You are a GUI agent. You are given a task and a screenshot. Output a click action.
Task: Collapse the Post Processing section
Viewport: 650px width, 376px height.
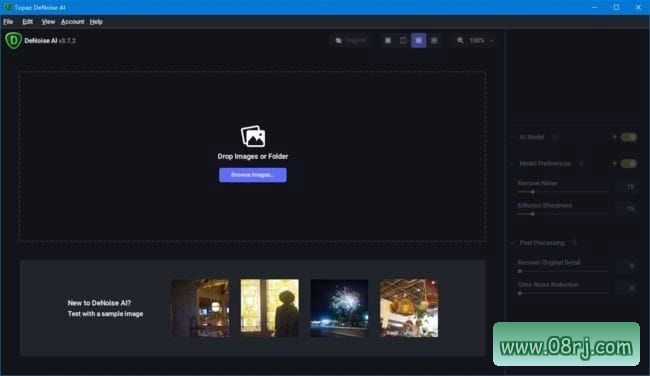(x=513, y=243)
